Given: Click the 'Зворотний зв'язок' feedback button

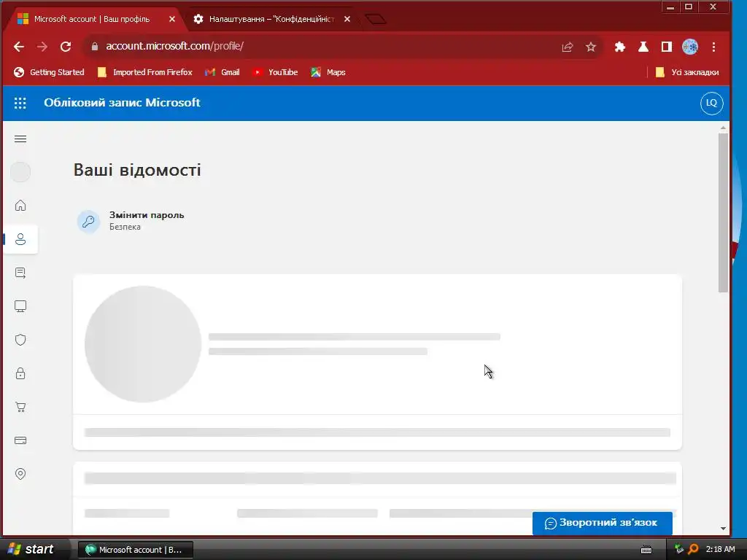Looking at the screenshot, I should [x=602, y=523].
